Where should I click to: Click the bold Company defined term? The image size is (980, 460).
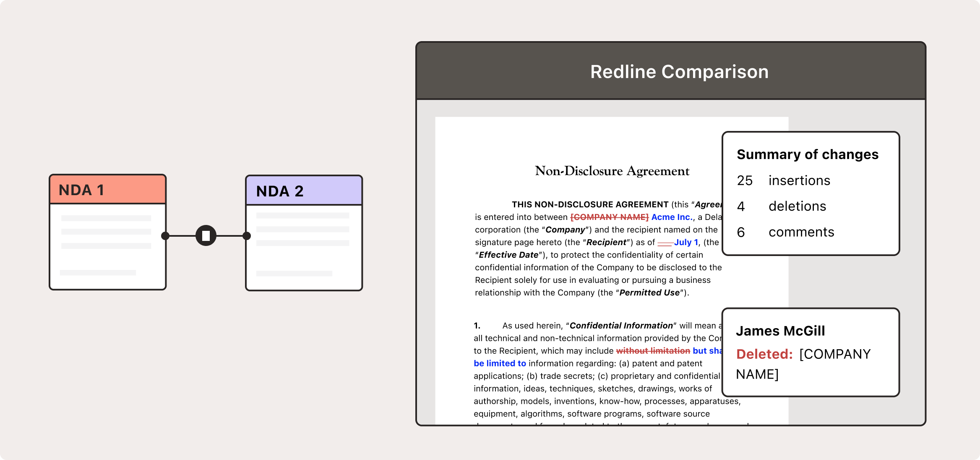(565, 230)
